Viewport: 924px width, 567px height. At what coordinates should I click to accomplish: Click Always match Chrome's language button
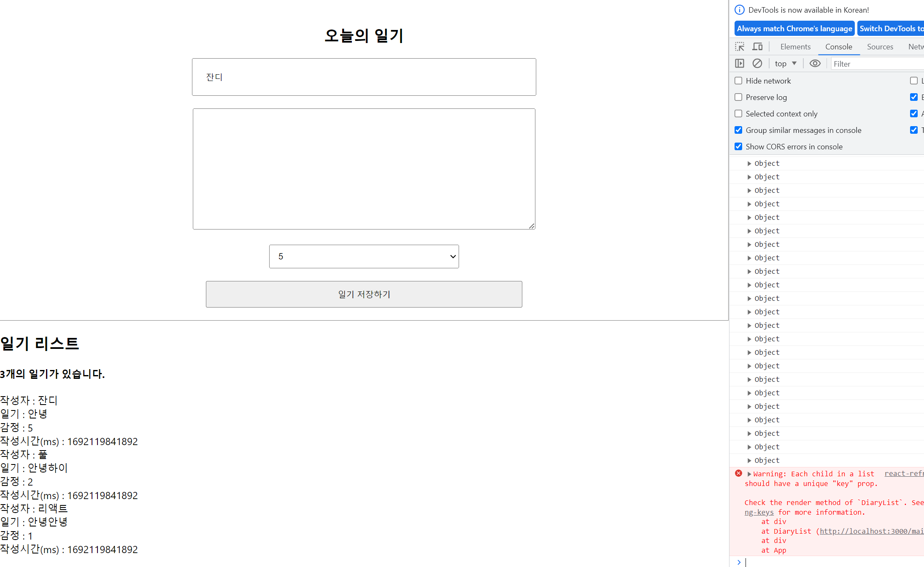794,29
